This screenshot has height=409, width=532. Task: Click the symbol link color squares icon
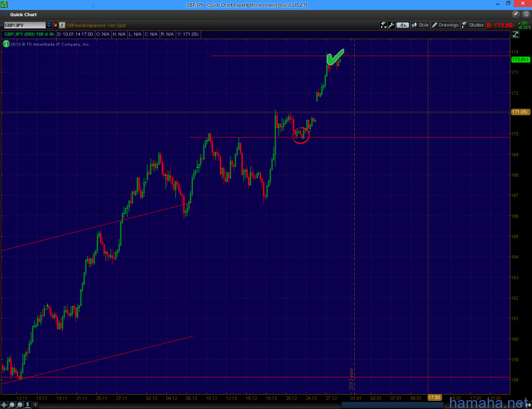pyautogui.click(x=55, y=25)
